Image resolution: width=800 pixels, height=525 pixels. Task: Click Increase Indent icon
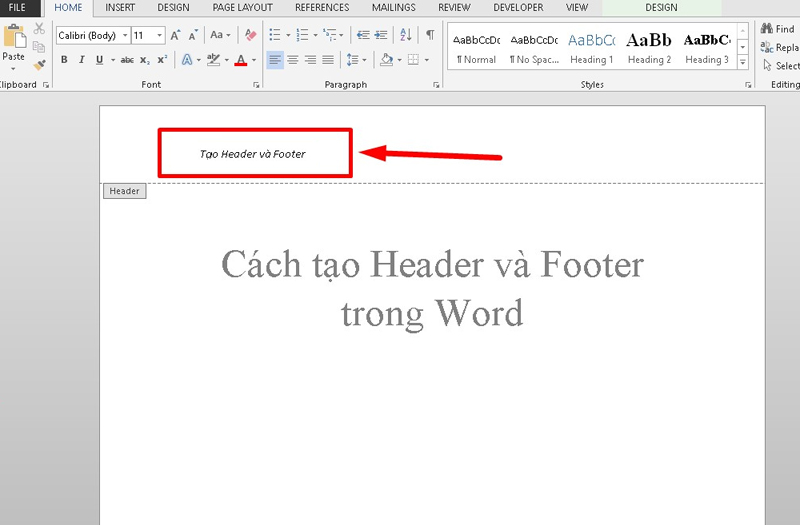coord(381,35)
